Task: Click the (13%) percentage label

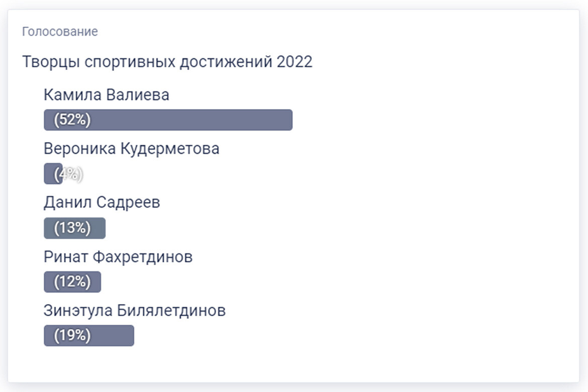Action: pos(72,228)
